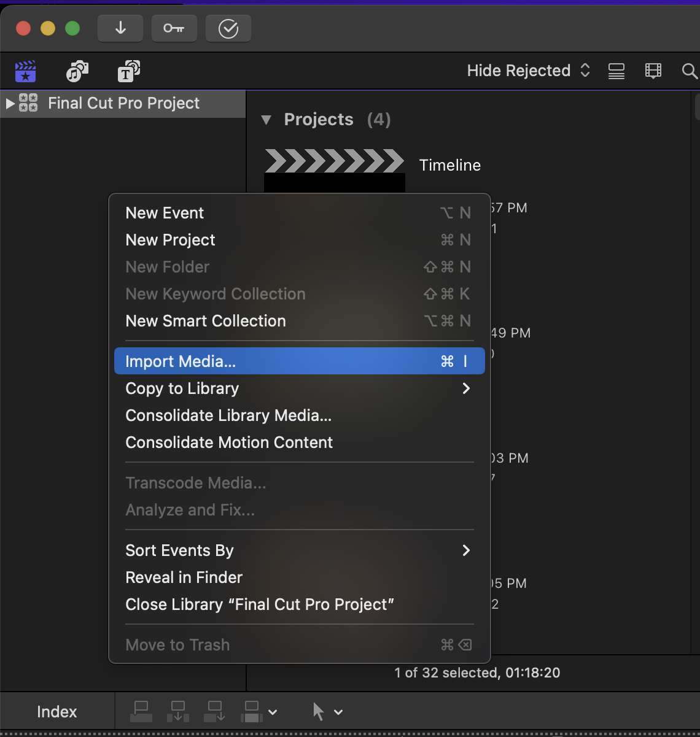The height and width of the screenshot is (737, 700).
Task: Click the Append edit button
Action: (215, 712)
